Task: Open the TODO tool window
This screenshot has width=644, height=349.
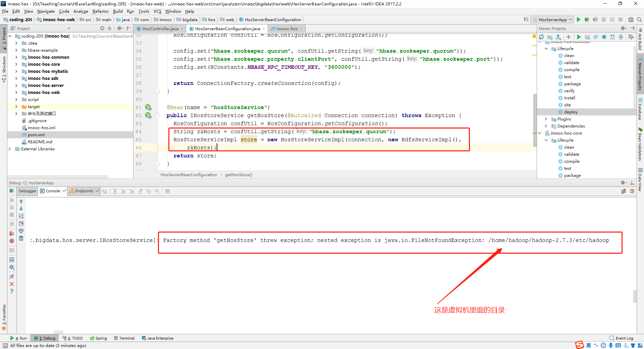Action: (72, 338)
